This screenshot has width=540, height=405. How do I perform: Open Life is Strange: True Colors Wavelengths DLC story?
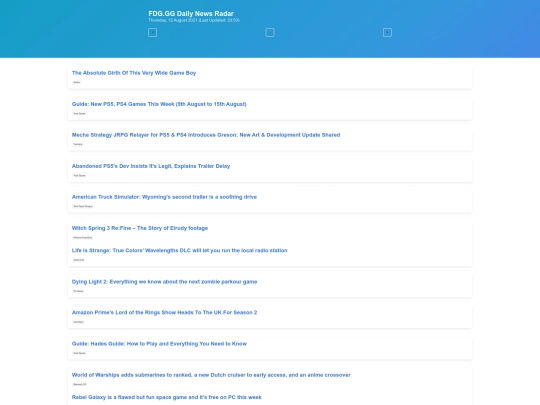(179, 250)
